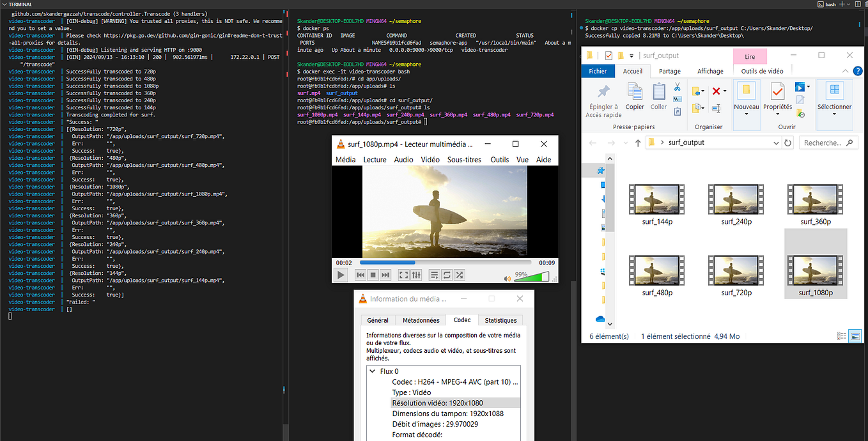Click the Lire button under Outils de vidéo
This screenshot has height=441, width=868.
tap(750, 56)
